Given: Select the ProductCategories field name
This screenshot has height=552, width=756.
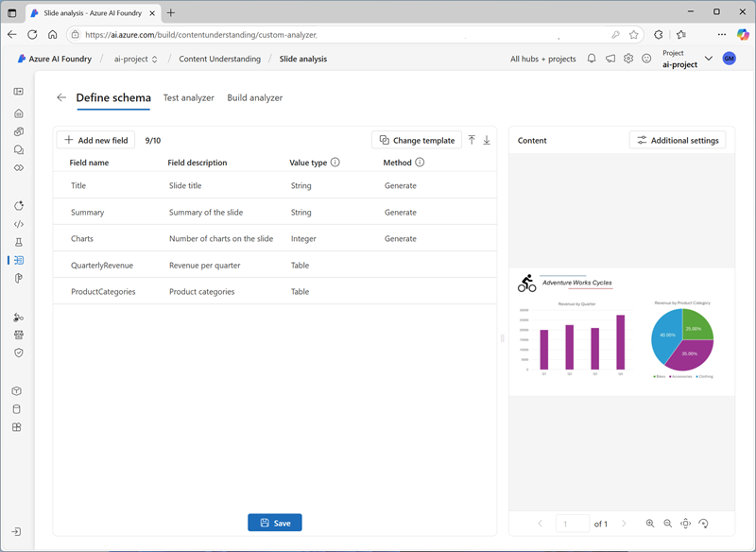Looking at the screenshot, I should [x=103, y=292].
